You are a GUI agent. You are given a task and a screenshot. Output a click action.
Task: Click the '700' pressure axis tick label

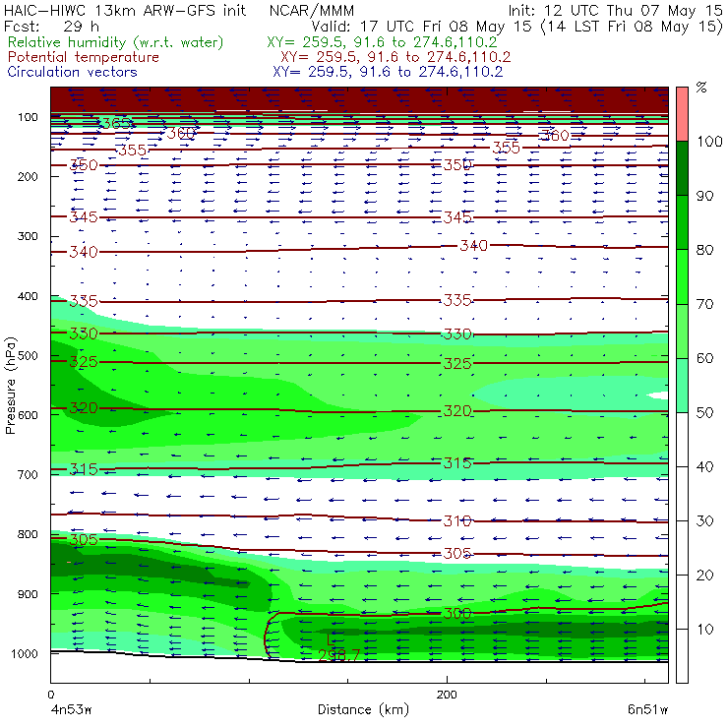(x=28, y=475)
